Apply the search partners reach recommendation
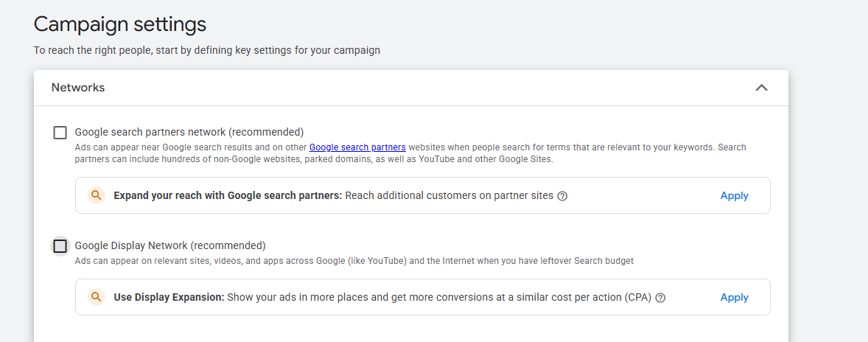Image resolution: width=868 pixels, height=342 pixels. (734, 195)
